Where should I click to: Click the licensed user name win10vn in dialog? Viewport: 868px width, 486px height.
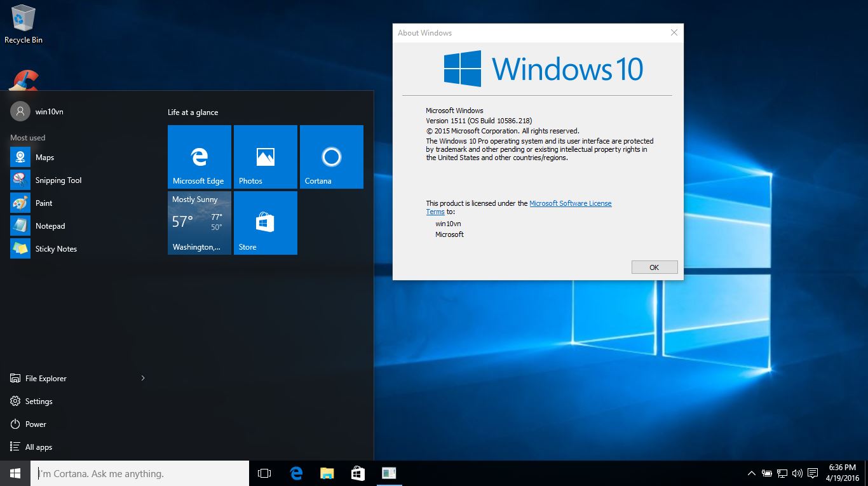(448, 224)
